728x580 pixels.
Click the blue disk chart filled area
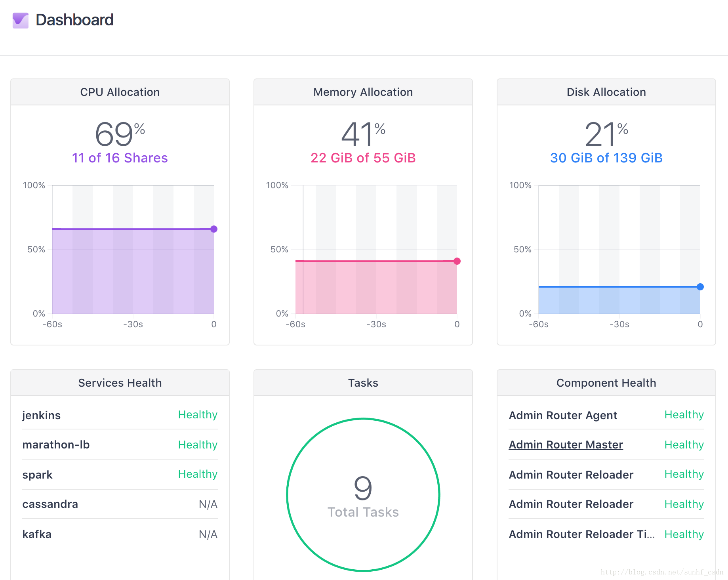click(619, 300)
